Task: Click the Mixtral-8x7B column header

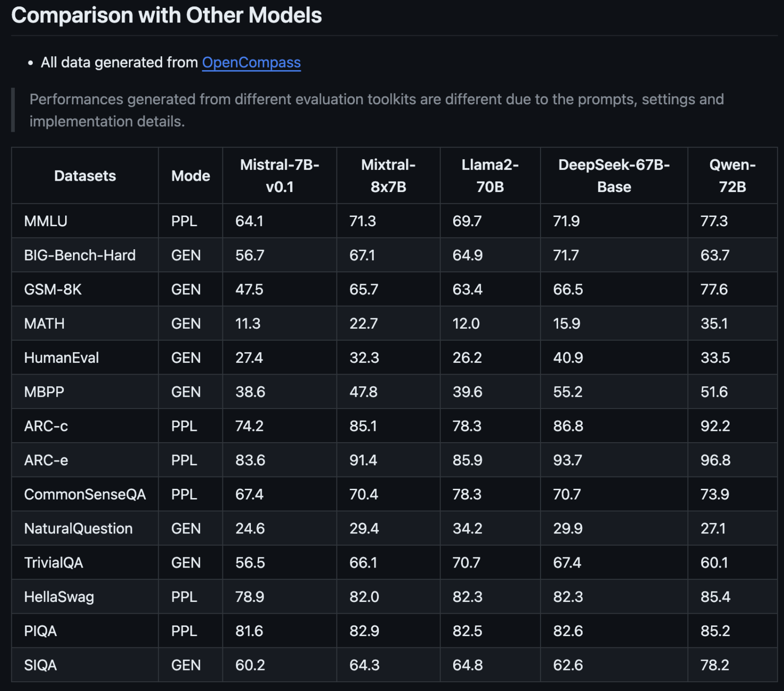Action: click(x=388, y=175)
